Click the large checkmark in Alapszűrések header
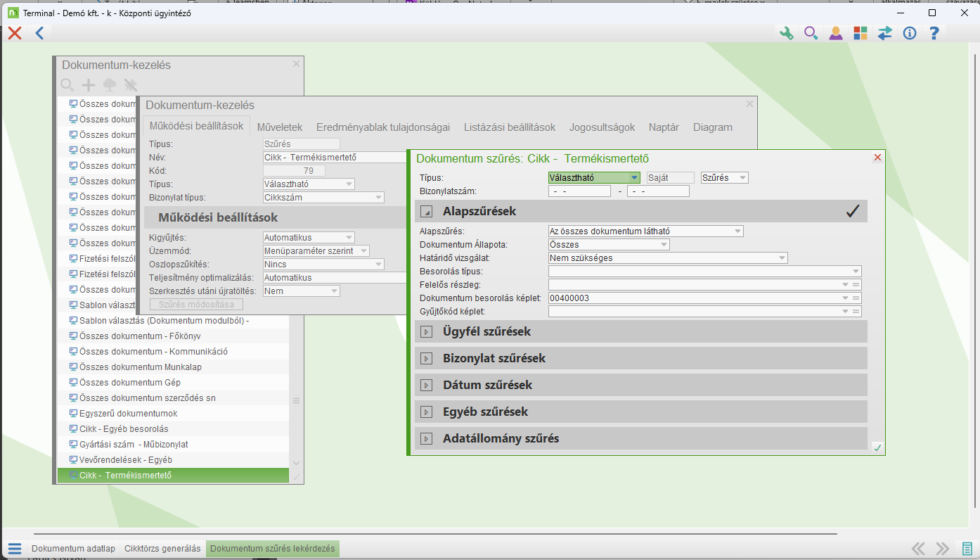The image size is (980, 560). 853,211
